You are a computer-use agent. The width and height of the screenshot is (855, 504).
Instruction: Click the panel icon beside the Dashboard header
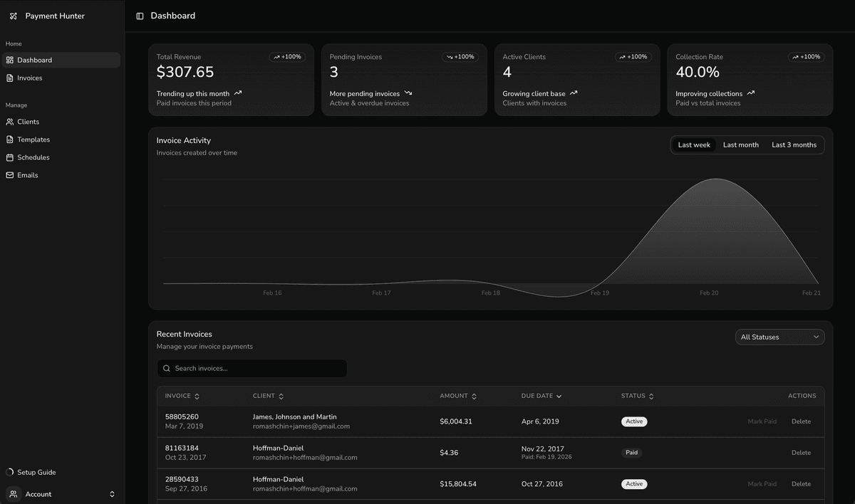pos(139,15)
